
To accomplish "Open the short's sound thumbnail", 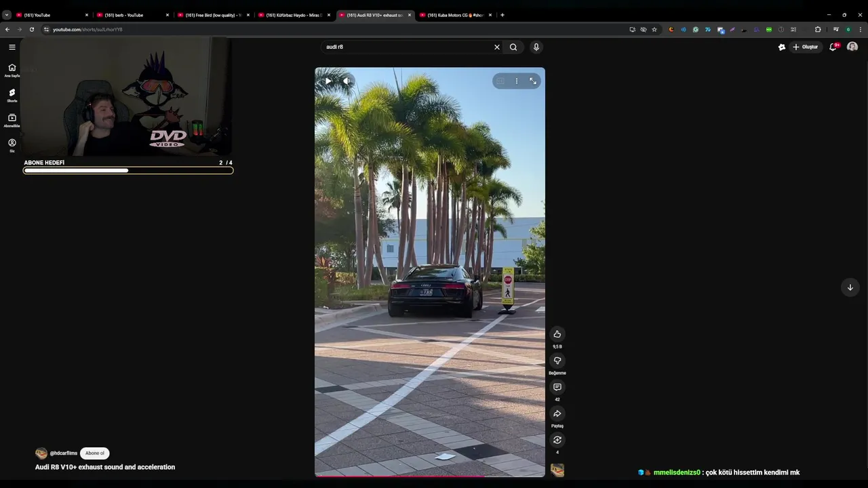I will coord(557,470).
